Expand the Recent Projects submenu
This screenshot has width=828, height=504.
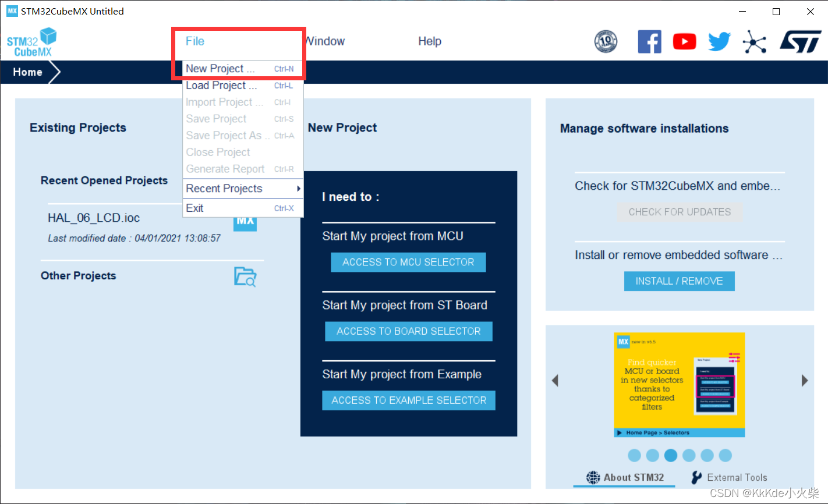pos(243,189)
